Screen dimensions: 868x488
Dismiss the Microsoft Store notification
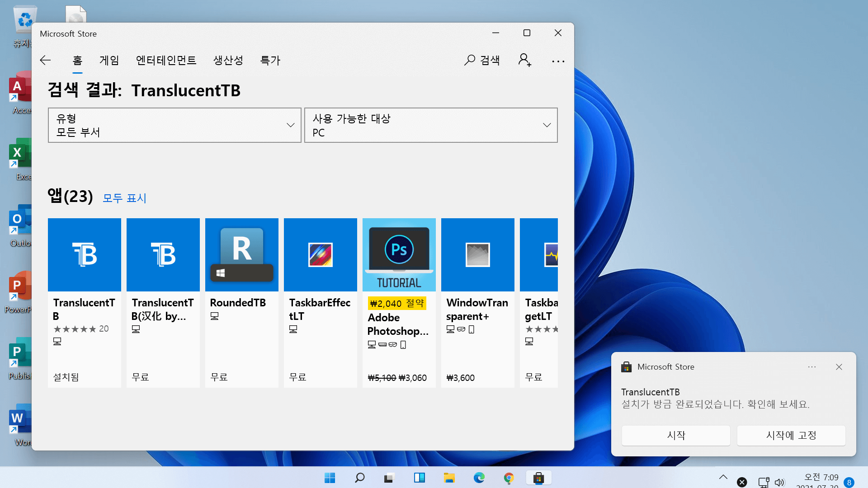click(839, 367)
